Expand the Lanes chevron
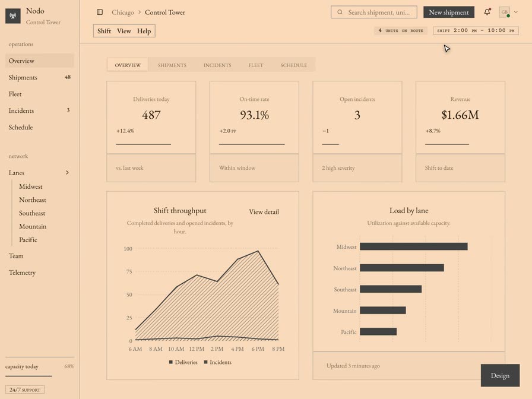 (x=67, y=172)
